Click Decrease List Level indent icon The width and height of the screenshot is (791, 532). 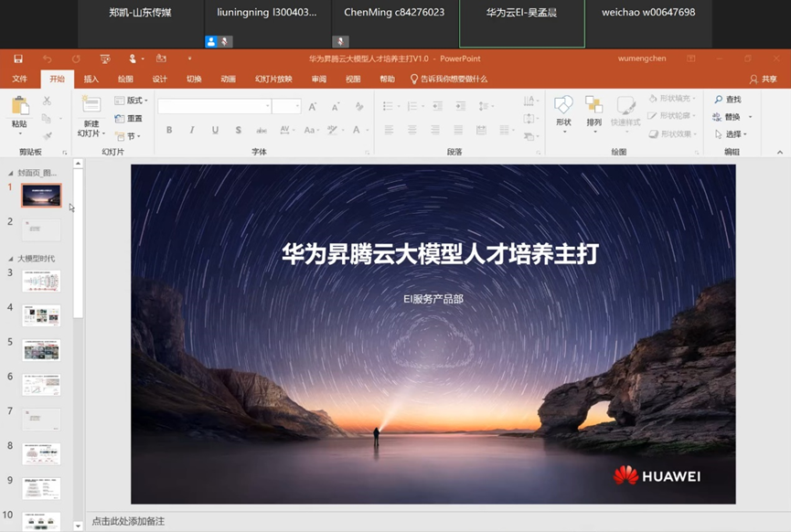point(437,106)
